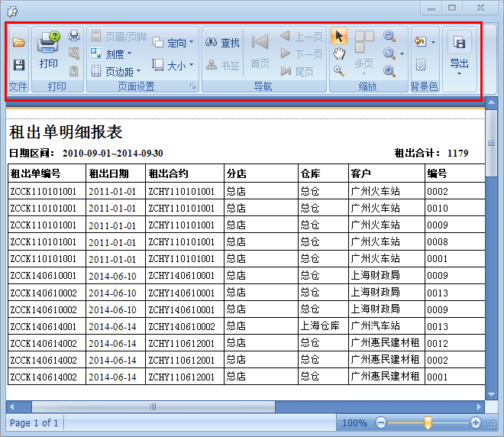Click the 书签 bookmarks button
Image resolution: width=504 pixels, height=437 pixels.
pyautogui.click(x=222, y=65)
